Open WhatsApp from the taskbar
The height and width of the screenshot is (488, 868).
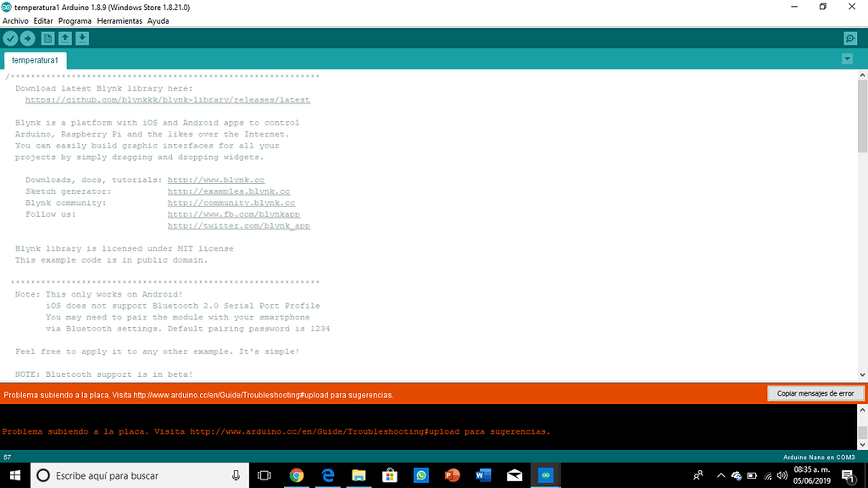tap(421, 476)
